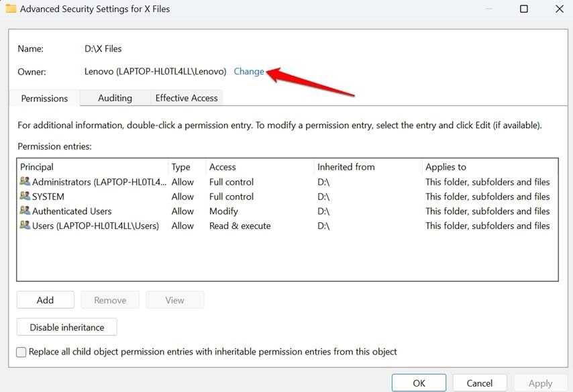Click the Users group icon
Image resolution: width=573 pixels, height=392 pixels.
click(25, 226)
